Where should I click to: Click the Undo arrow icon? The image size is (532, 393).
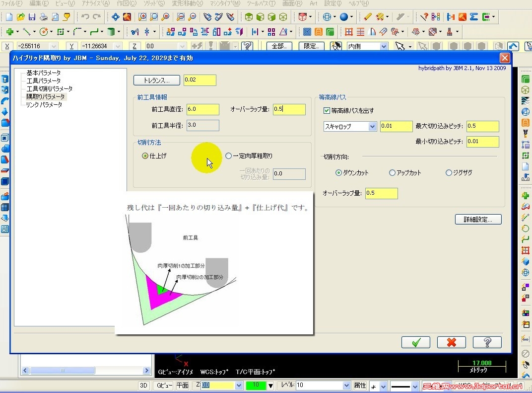[x=85, y=16]
